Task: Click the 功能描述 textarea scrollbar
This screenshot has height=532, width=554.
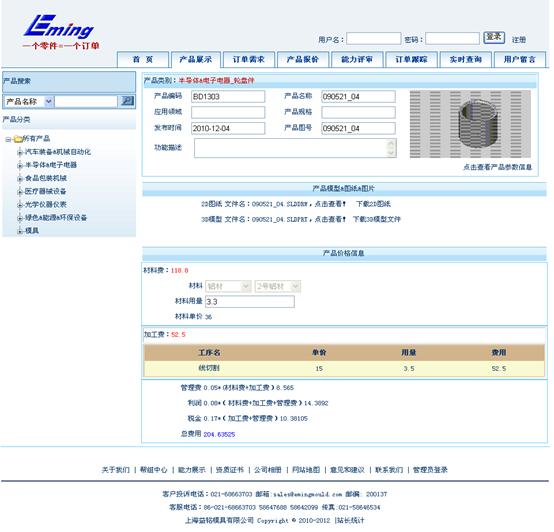Action: point(391,148)
